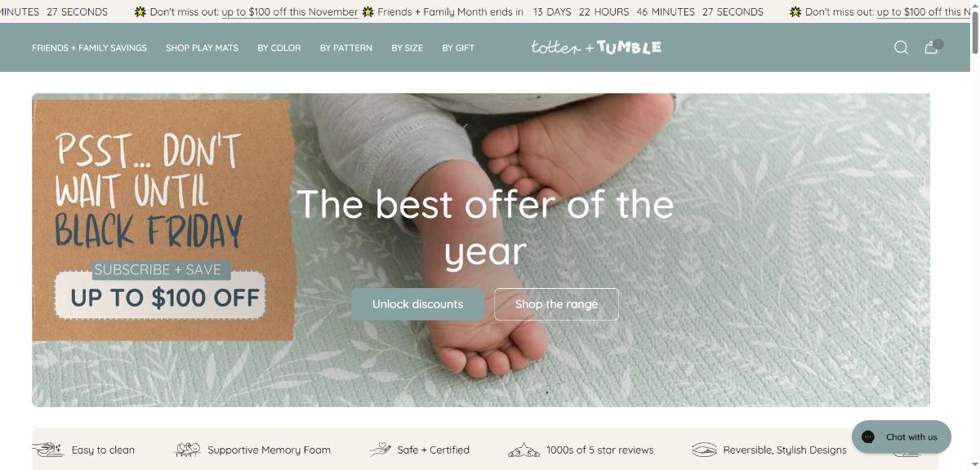
Task: Expand the By Pattern navigation item
Action: click(346, 48)
